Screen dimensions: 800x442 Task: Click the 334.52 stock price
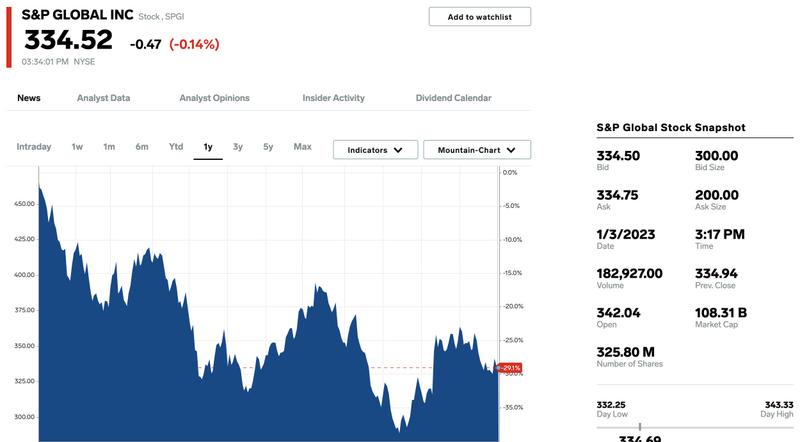click(68, 40)
